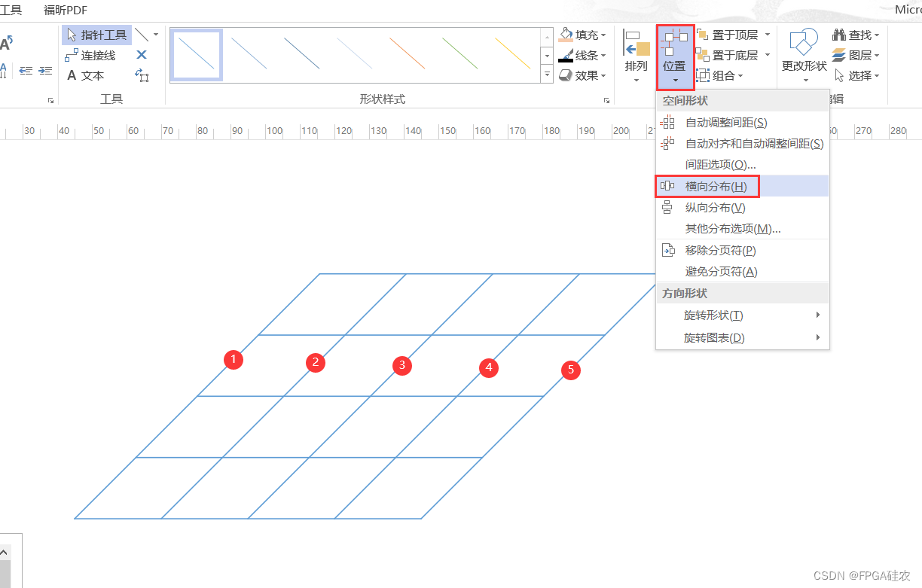The image size is (922, 588).
Task: Open 间距选项(O)... menu item
Action: 743,165
